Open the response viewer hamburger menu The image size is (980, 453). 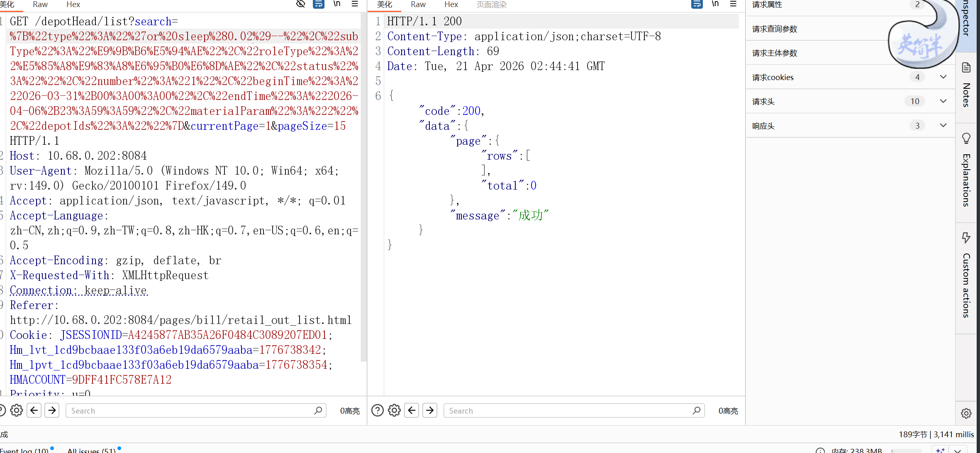733,4
